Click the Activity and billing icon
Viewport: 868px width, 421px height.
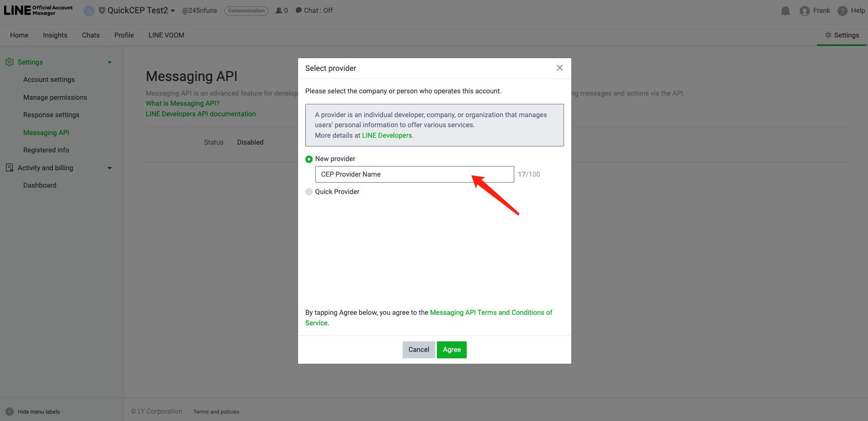coord(10,168)
